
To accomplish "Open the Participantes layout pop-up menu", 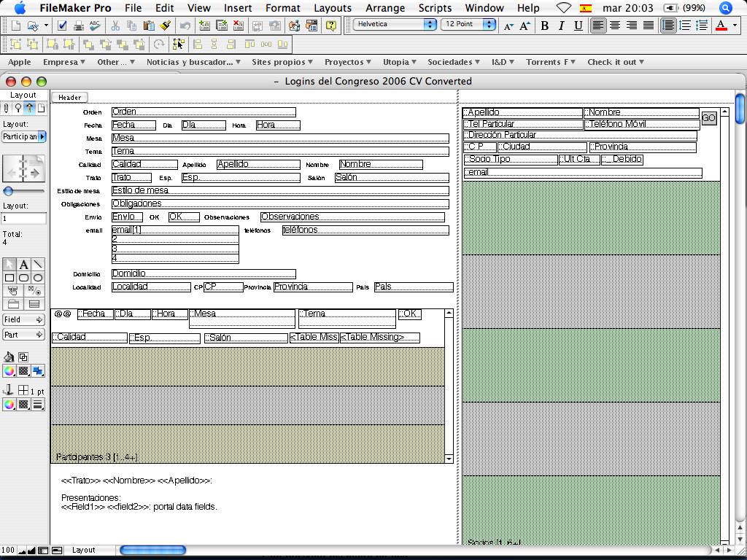I will point(23,136).
